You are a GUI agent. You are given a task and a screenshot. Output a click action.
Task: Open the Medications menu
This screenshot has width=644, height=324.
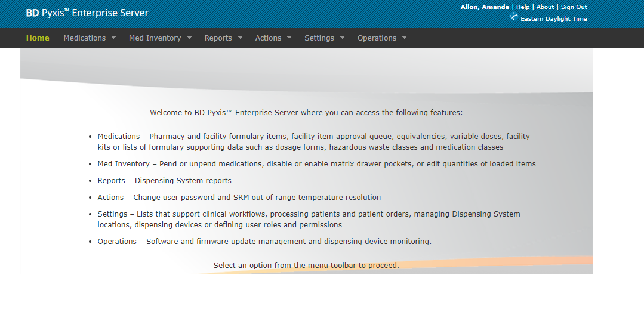tap(84, 38)
